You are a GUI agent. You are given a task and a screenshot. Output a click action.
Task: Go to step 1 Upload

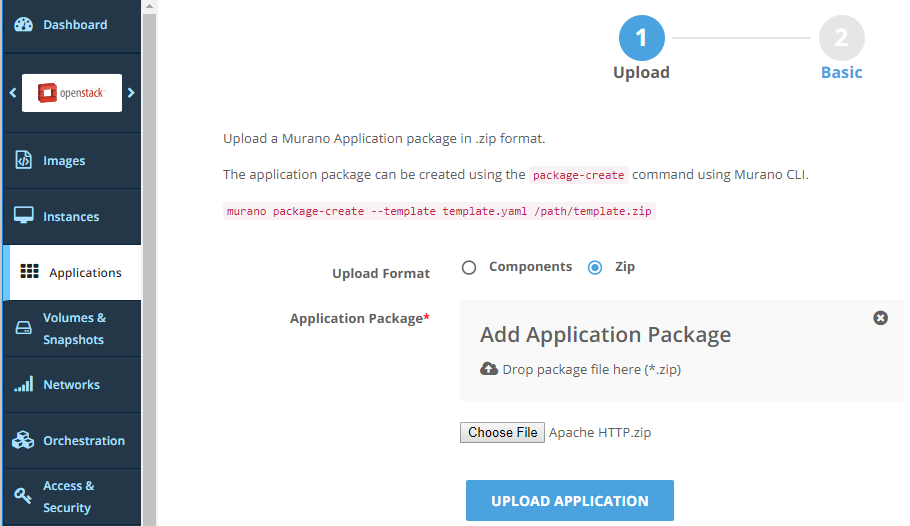pos(641,40)
